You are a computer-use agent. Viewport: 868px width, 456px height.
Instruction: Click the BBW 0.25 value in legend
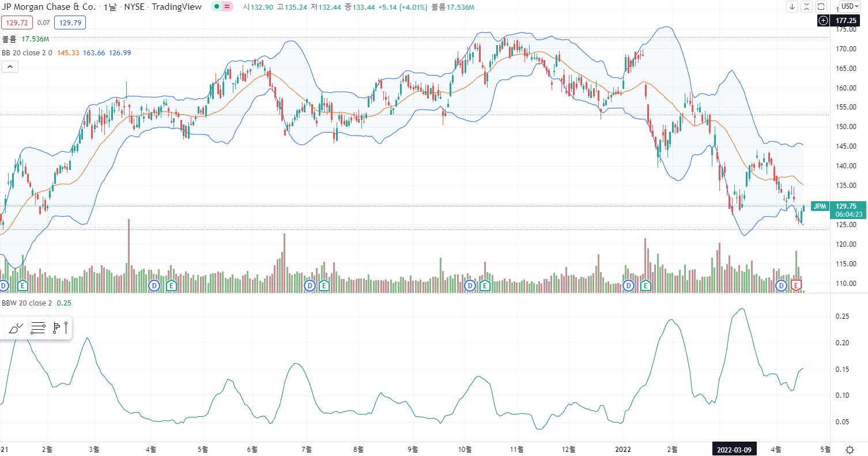(x=64, y=303)
